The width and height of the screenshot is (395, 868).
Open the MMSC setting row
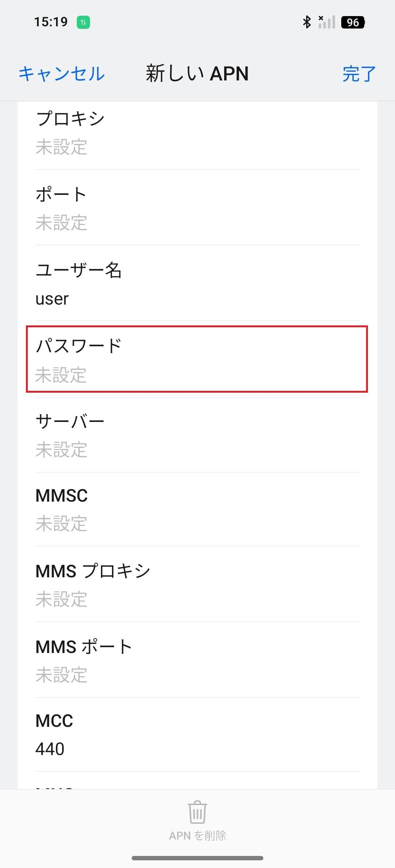pos(197,509)
